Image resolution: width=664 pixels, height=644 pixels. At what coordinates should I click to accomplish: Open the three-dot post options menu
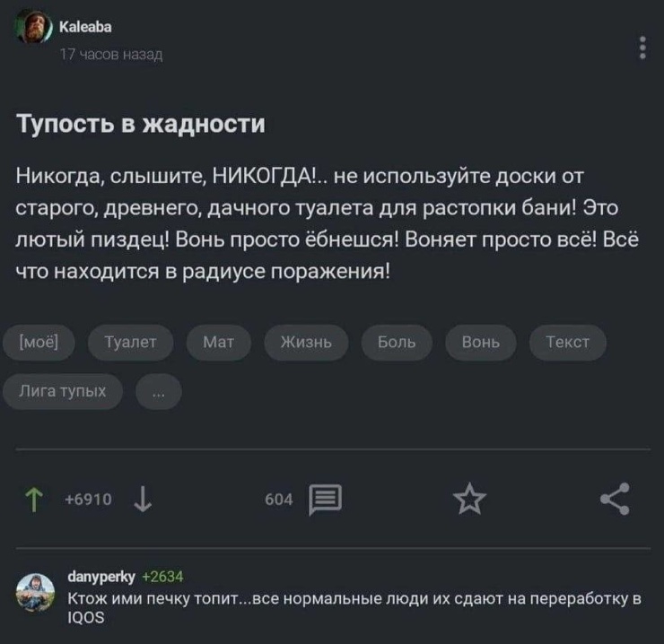point(642,48)
